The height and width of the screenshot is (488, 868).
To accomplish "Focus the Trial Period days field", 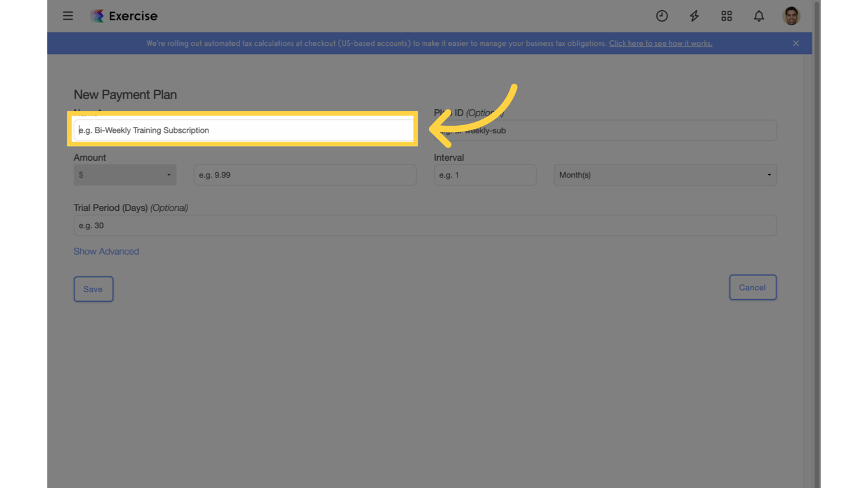I will coord(425,226).
